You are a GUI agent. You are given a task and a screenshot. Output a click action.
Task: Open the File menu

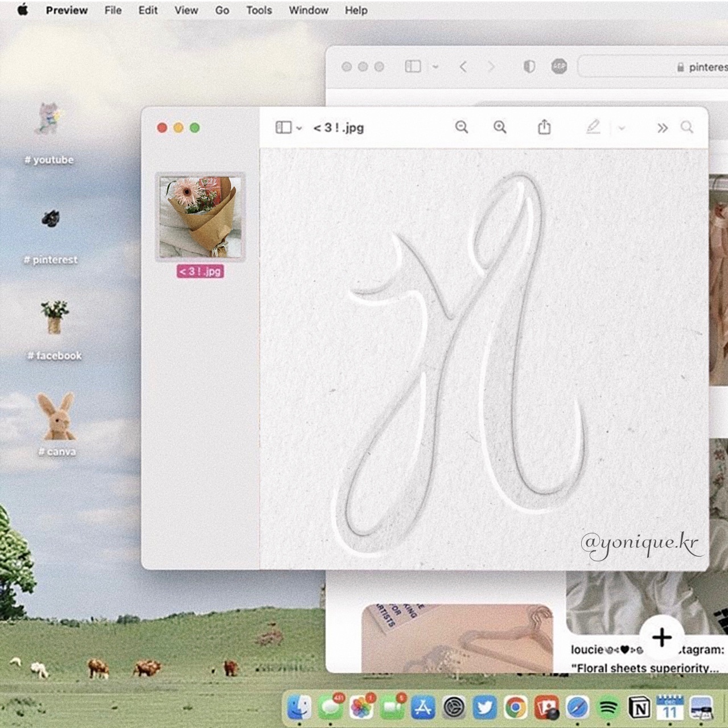tap(113, 10)
